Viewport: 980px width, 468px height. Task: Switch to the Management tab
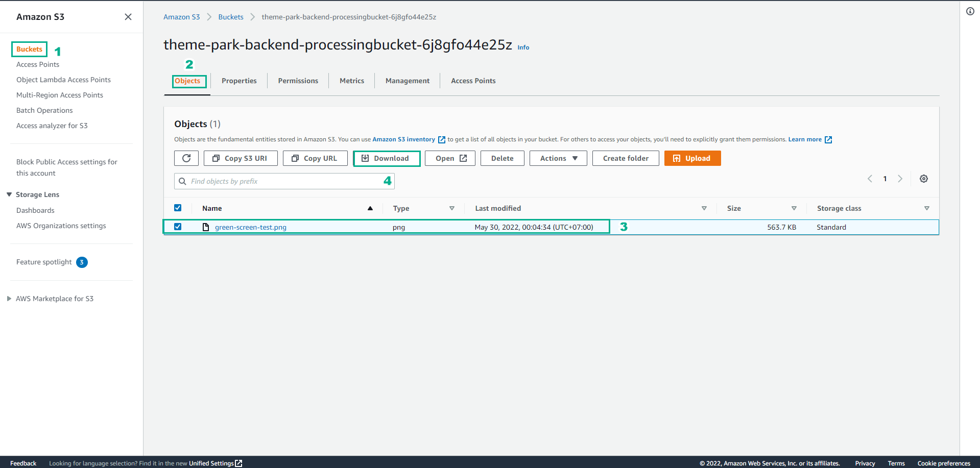point(408,81)
